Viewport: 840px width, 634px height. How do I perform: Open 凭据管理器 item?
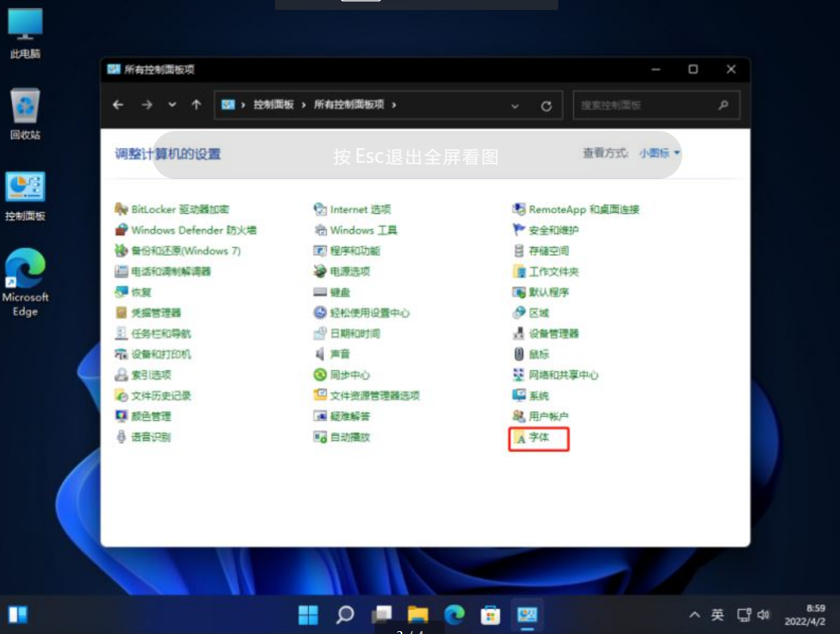[x=147, y=313]
